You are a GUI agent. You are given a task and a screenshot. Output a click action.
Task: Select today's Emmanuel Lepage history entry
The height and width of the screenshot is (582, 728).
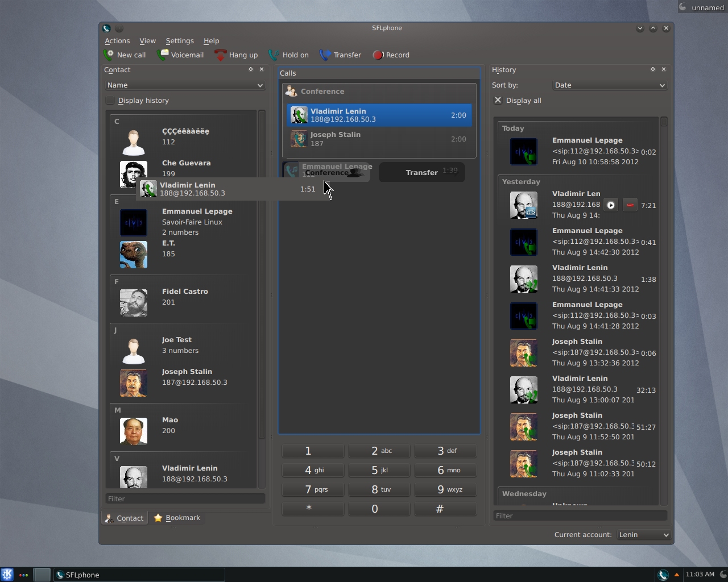pos(578,151)
